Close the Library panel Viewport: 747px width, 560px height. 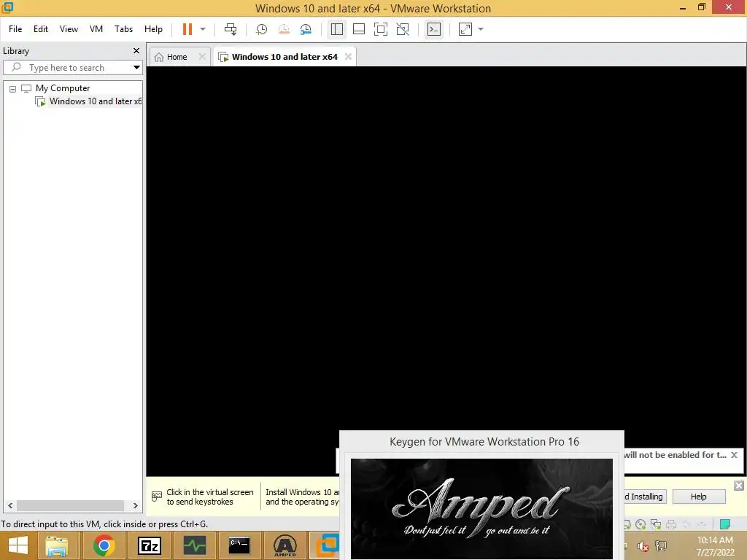pyautogui.click(x=136, y=50)
